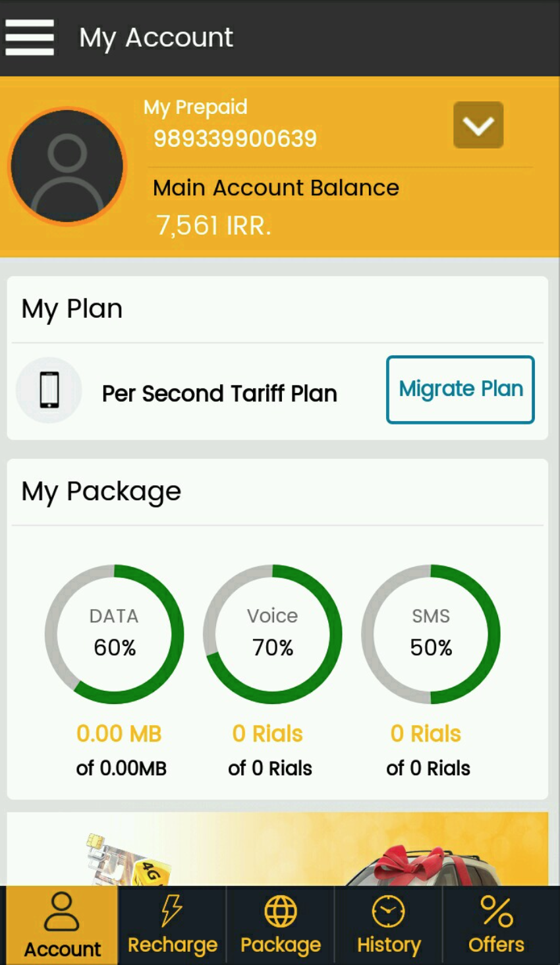This screenshot has height=965, width=560.
Task: Tap the Main Account Balance amount
Action: click(213, 225)
